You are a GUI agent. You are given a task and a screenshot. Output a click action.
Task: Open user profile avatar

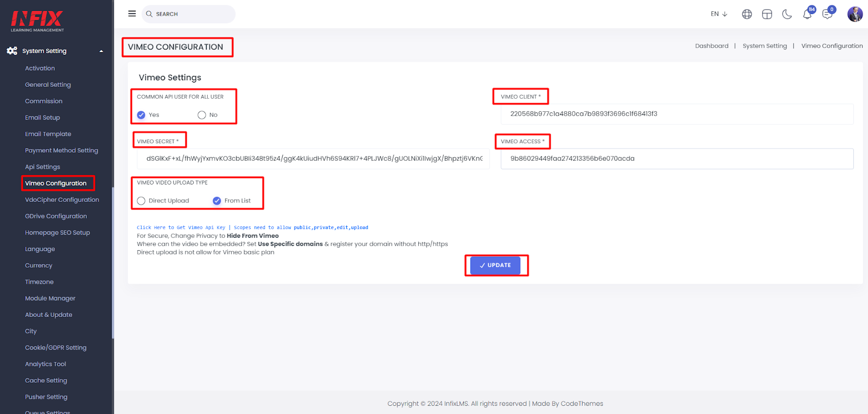[855, 14]
